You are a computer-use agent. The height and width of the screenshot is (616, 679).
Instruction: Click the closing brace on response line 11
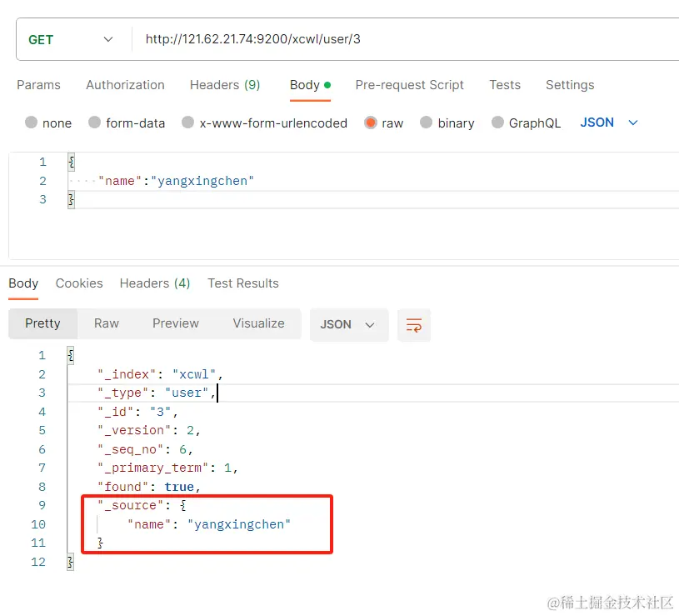[101, 543]
